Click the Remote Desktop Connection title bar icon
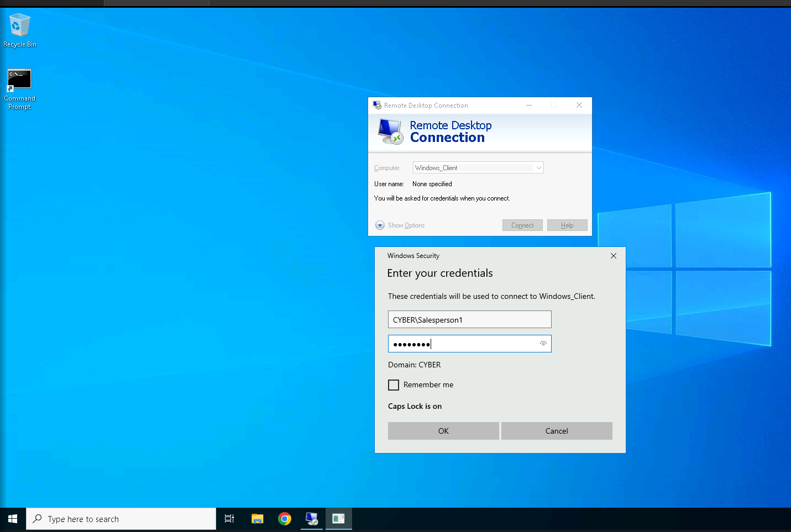This screenshot has width=791, height=532. pos(377,105)
